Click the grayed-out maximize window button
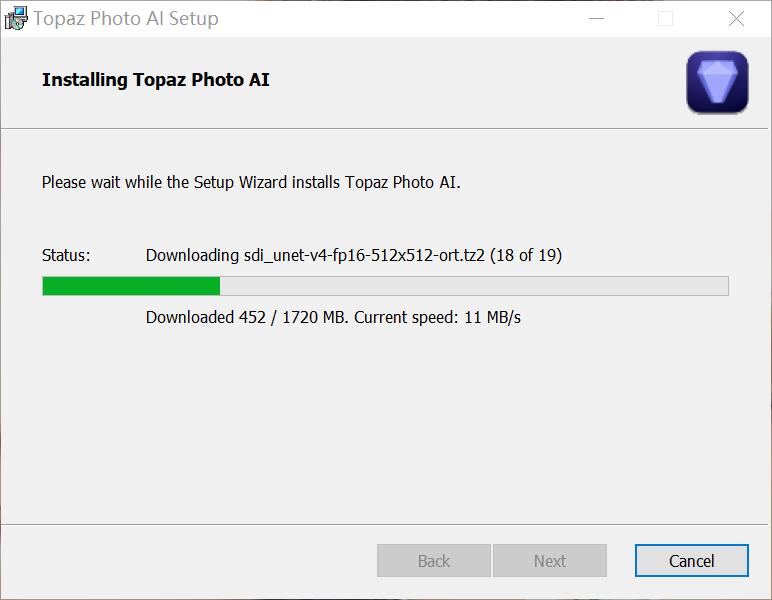The height and width of the screenshot is (600, 772). 665,19
